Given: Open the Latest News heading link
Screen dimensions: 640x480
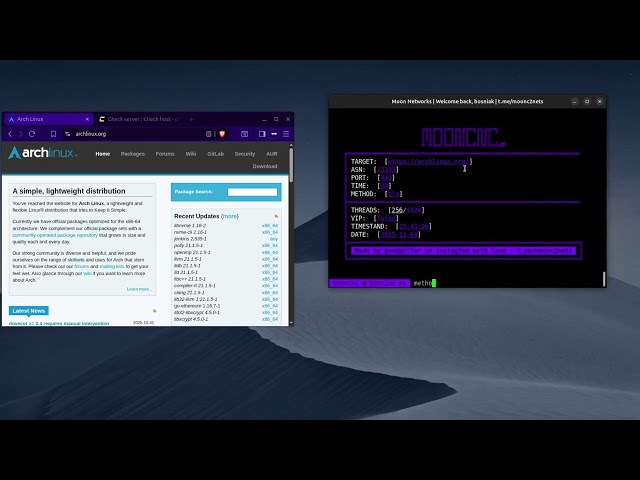Looking at the screenshot, I should point(29,311).
